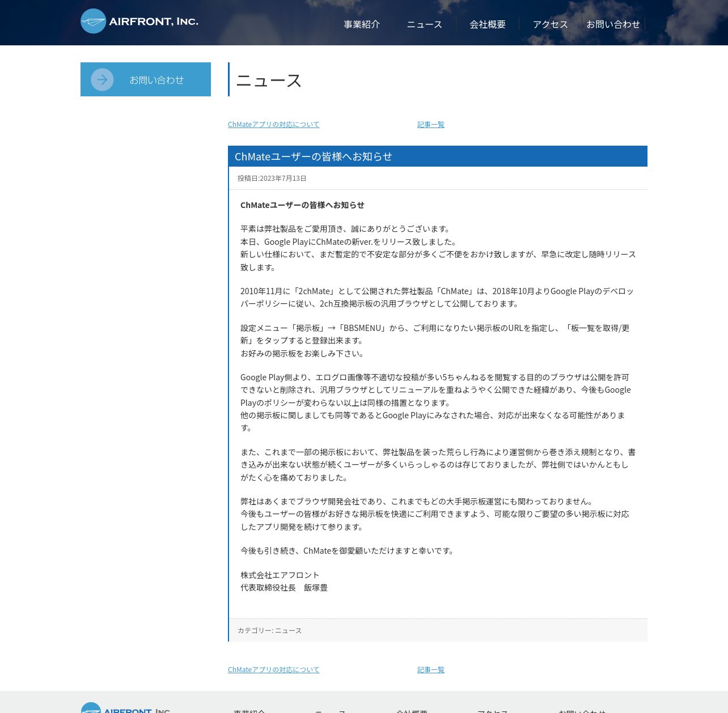This screenshot has width=728, height=713.
Task: Click the post date 投稿日:2023年7月13日
Action: (272, 179)
